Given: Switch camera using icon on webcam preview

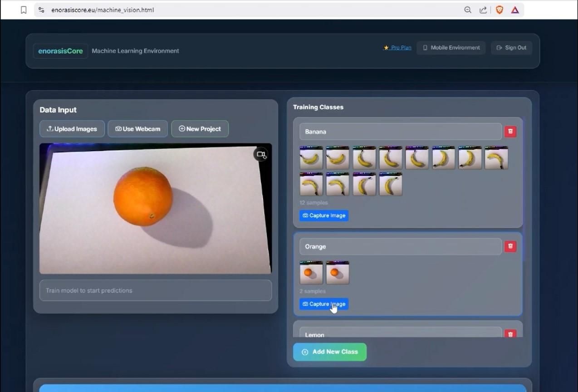Looking at the screenshot, I should tap(261, 155).
